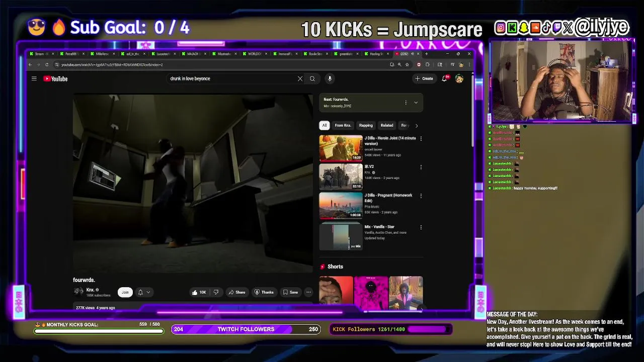Like the video with thumbs up 10K
The height and width of the screenshot is (362, 644).
tap(199, 292)
